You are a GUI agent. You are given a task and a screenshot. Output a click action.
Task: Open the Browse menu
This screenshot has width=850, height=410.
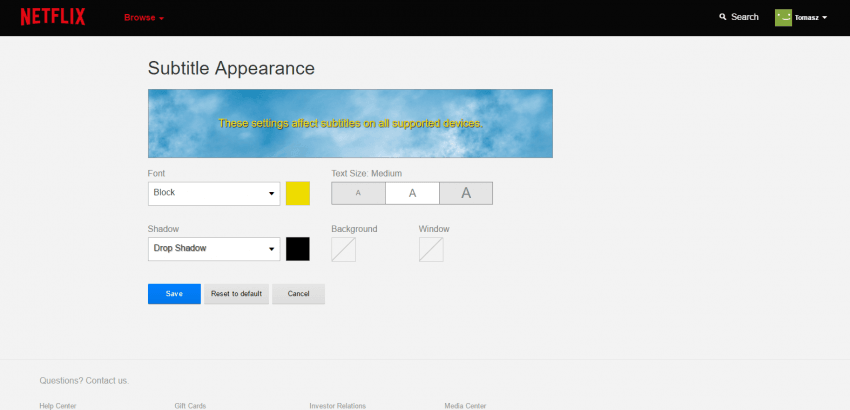(144, 17)
